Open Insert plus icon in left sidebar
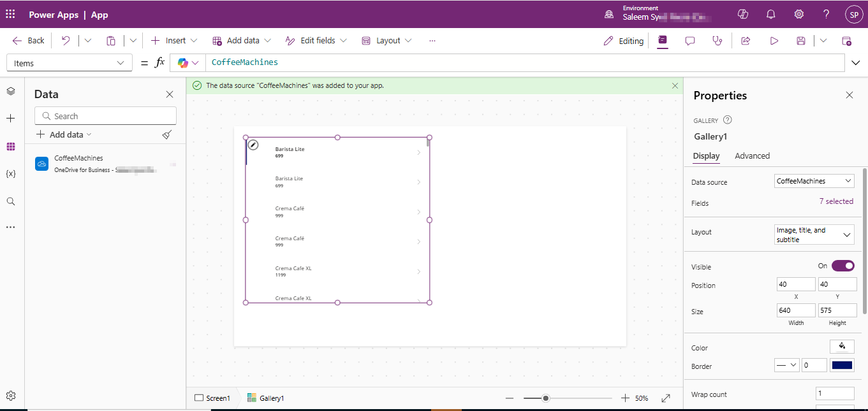Screen dimensions: 868x411 click(x=11, y=119)
